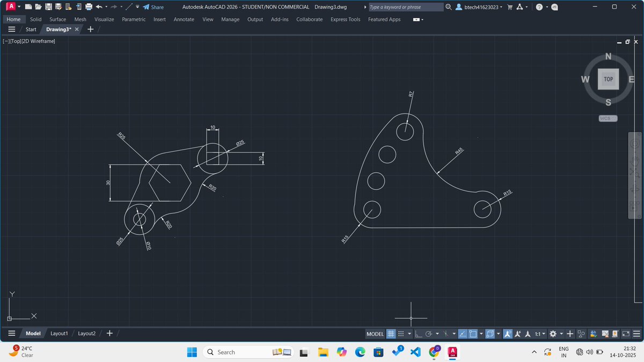Click the Autodesk Assistant chat icon
This screenshot has height=362, width=644.
point(554,7)
